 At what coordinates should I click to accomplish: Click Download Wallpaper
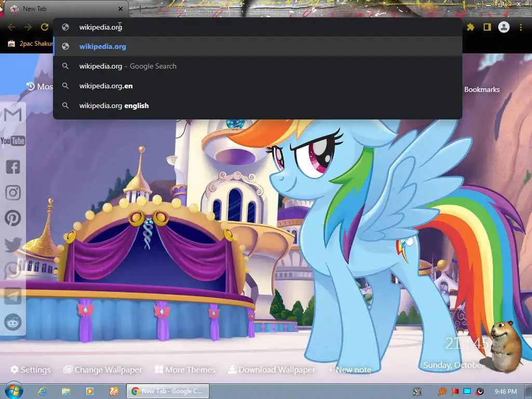click(x=271, y=369)
